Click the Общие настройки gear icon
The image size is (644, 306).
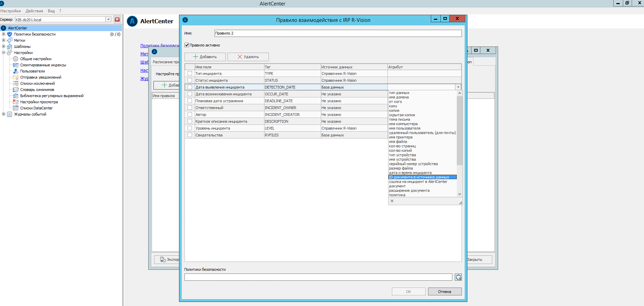pos(16,59)
